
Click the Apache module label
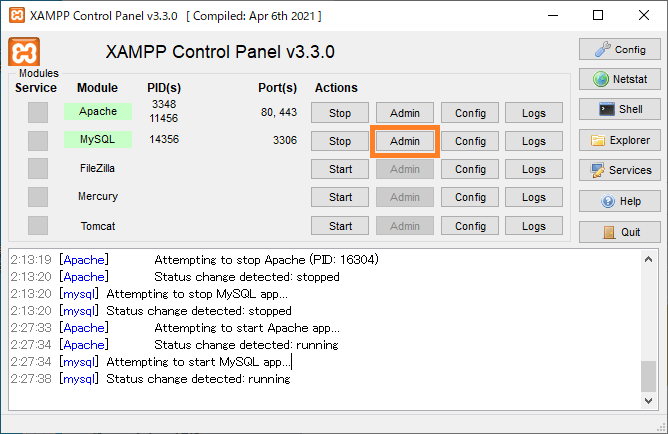pyautogui.click(x=98, y=111)
